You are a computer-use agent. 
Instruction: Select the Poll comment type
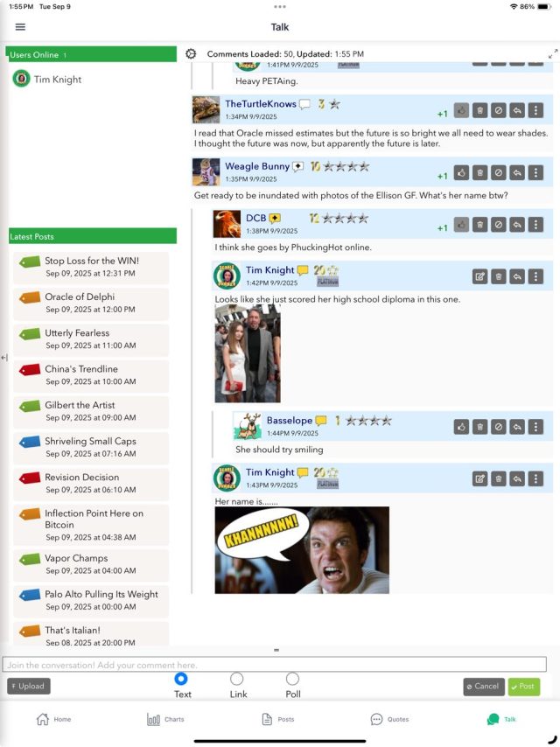click(x=292, y=679)
